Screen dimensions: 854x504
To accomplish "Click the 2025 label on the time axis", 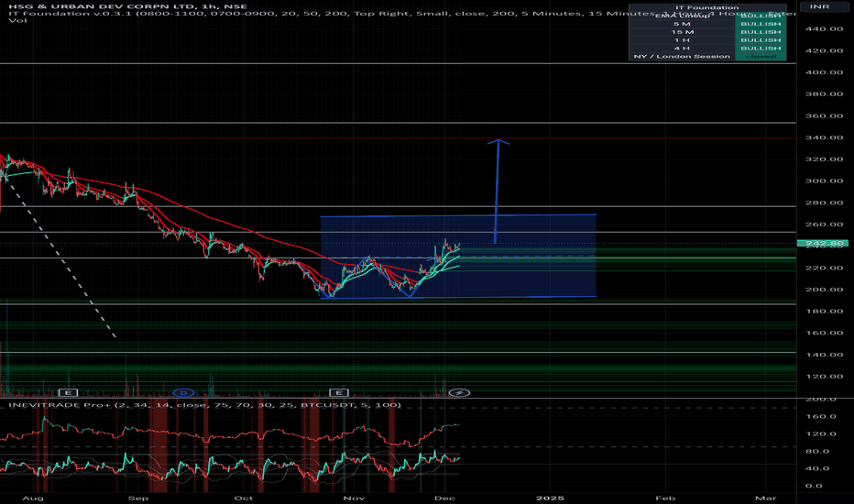I will [x=550, y=498].
